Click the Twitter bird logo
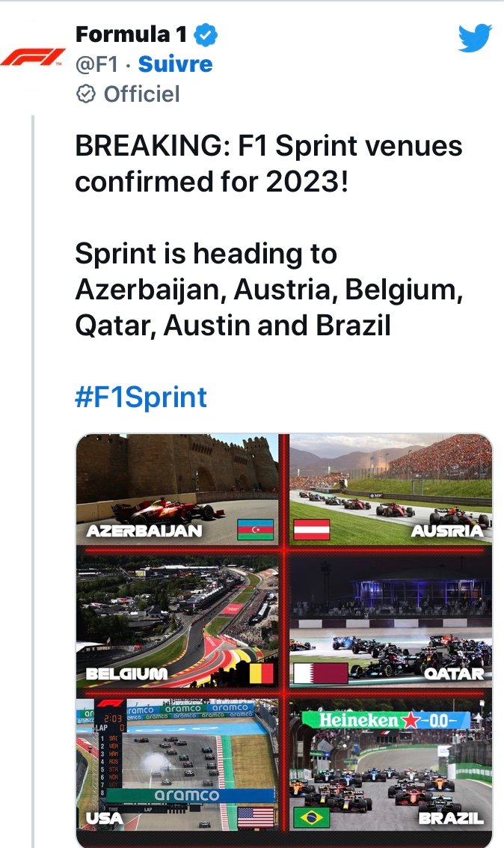The height and width of the screenshot is (848, 504). [475, 37]
